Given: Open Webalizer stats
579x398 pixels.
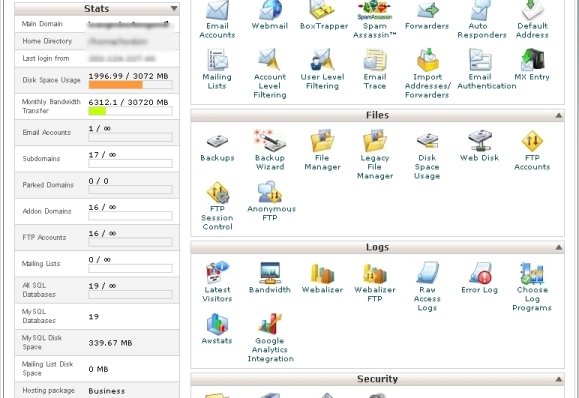Looking at the screenshot, I should pos(322,278).
